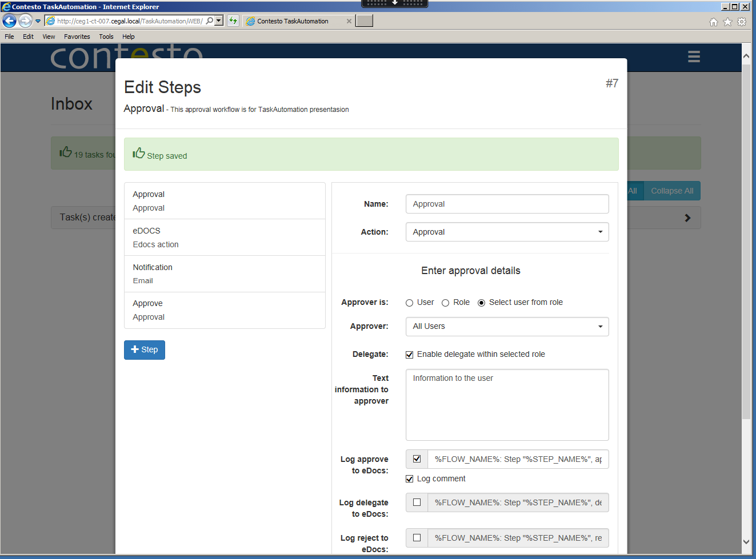Select the User approver radio button

point(409,303)
